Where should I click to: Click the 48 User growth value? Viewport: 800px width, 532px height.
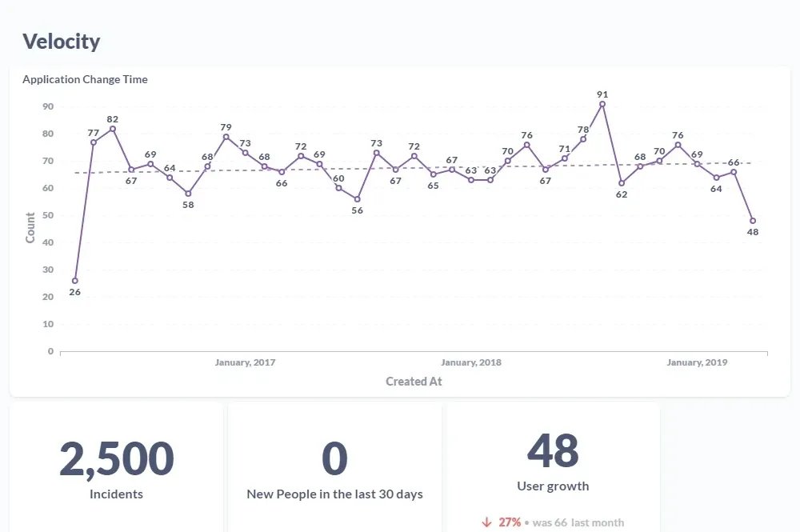553,451
